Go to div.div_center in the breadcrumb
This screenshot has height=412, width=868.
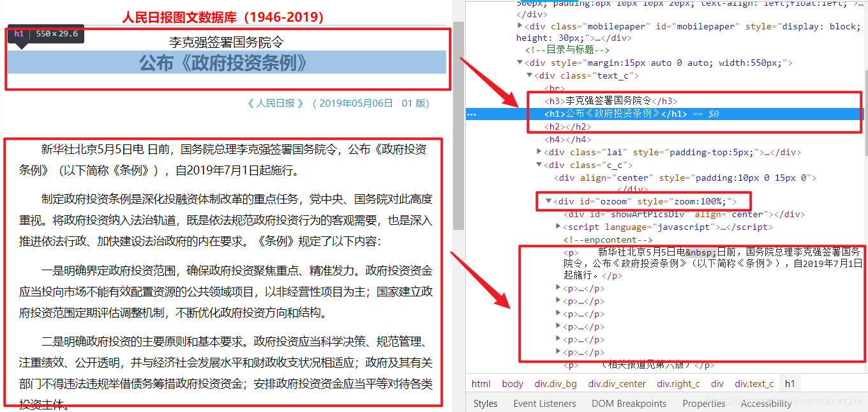coord(617,384)
